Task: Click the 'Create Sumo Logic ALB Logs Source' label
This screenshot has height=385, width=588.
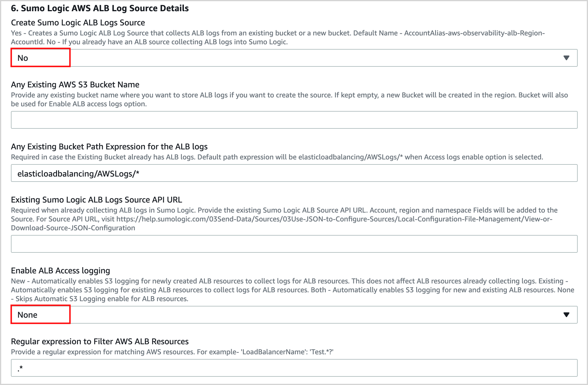Action: pyautogui.click(x=78, y=23)
